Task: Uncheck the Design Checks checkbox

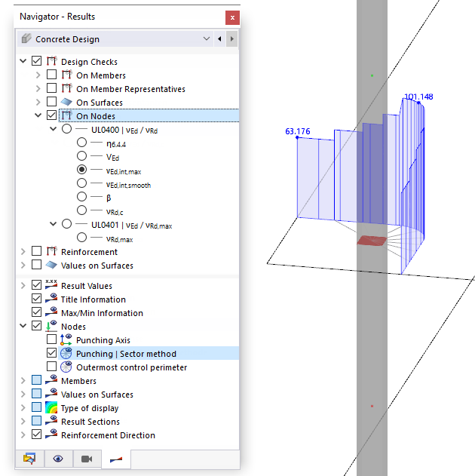Action: (x=37, y=61)
